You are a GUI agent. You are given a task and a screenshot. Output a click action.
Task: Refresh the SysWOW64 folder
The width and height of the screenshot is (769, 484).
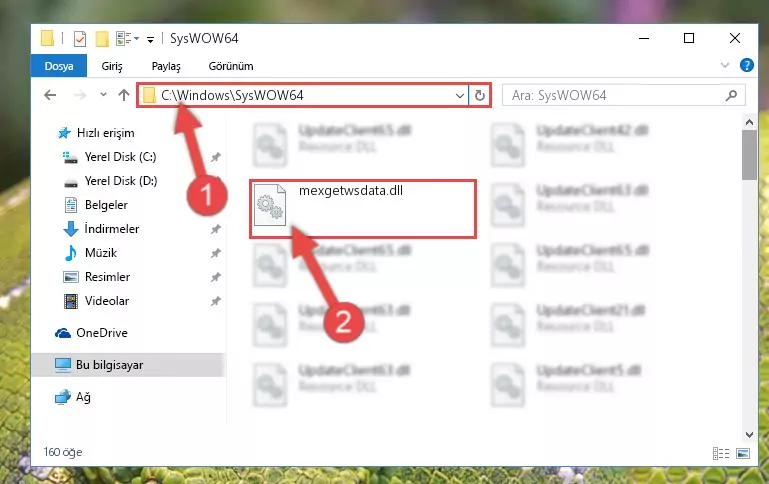(480, 96)
